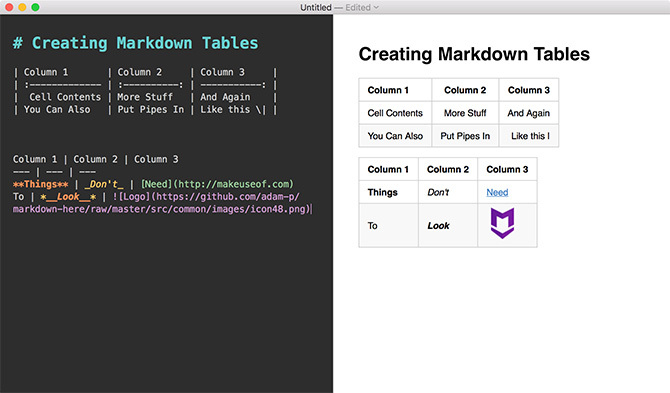Click bold italic 'Look' cell in preview
Screen dimensions: 670x393
(448, 226)
